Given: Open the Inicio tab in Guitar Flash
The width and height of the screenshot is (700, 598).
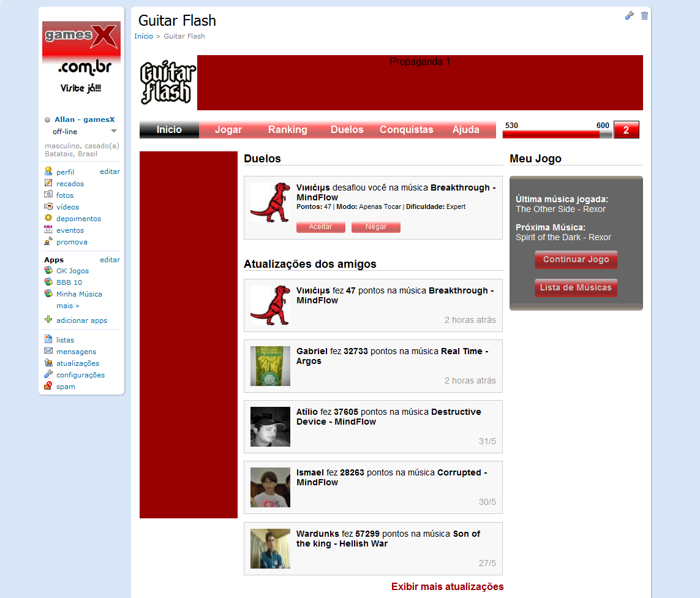Looking at the screenshot, I should pos(169,129).
